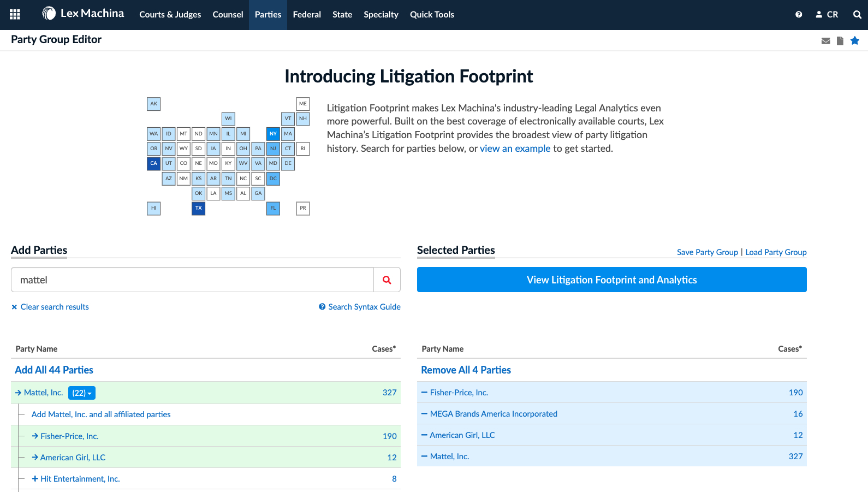
Task: Click case count 8 for Hit Entertainment
Action: pyautogui.click(x=394, y=479)
